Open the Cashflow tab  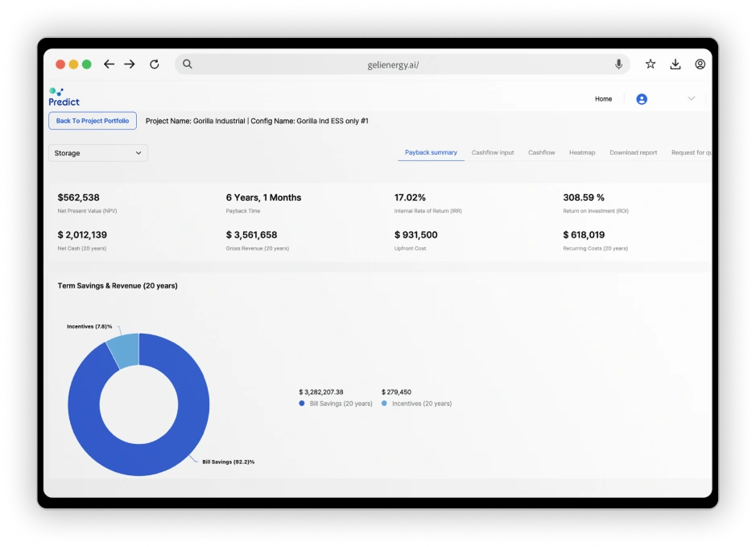point(542,152)
